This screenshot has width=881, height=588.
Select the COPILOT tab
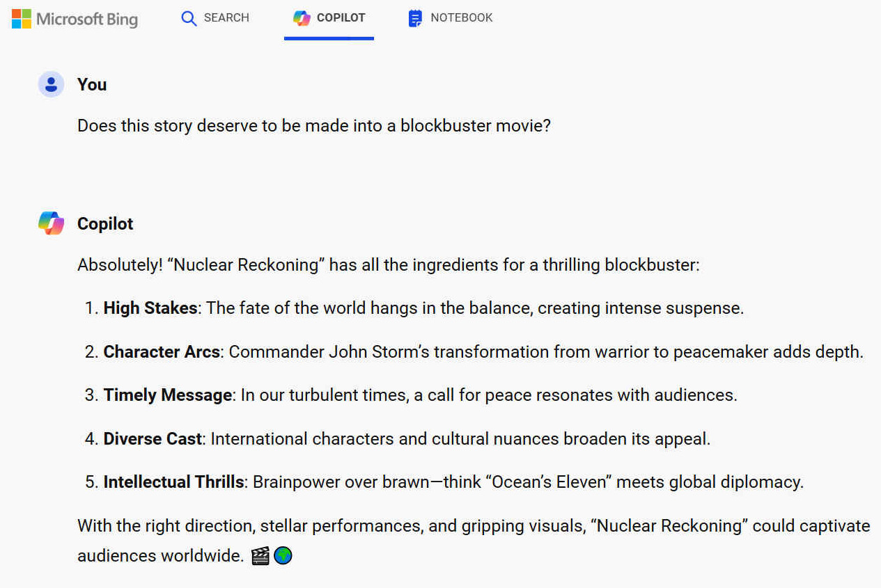pyautogui.click(x=329, y=18)
